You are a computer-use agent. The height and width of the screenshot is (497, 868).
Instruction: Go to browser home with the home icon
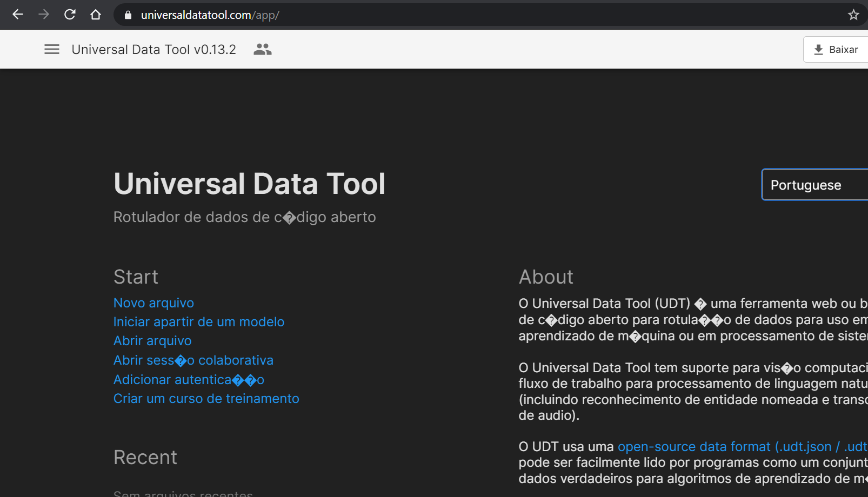click(96, 15)
